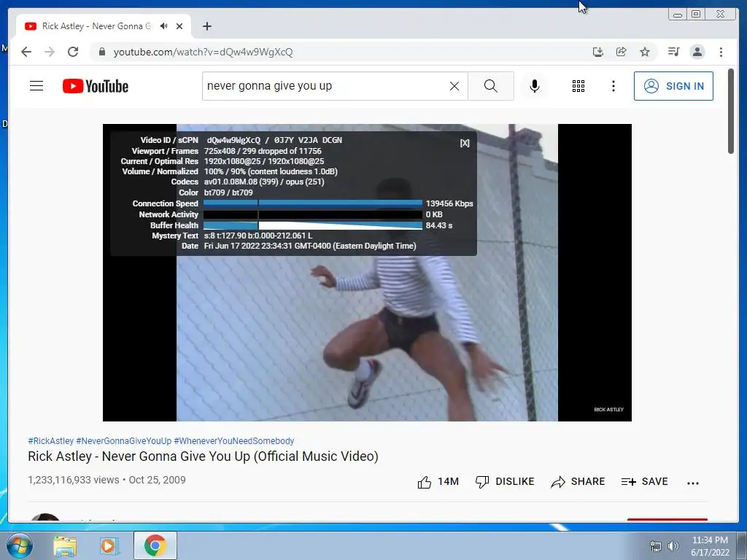Click the Buffer Health bar

pos(312,225)
